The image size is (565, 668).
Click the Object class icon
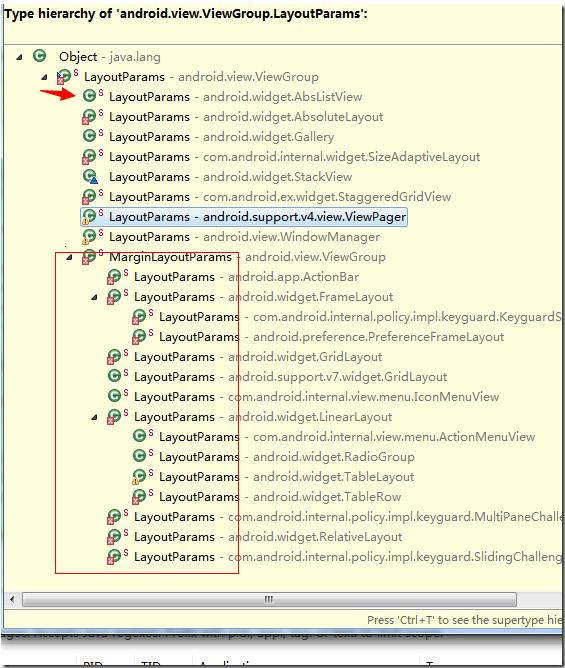pos(40,56)
